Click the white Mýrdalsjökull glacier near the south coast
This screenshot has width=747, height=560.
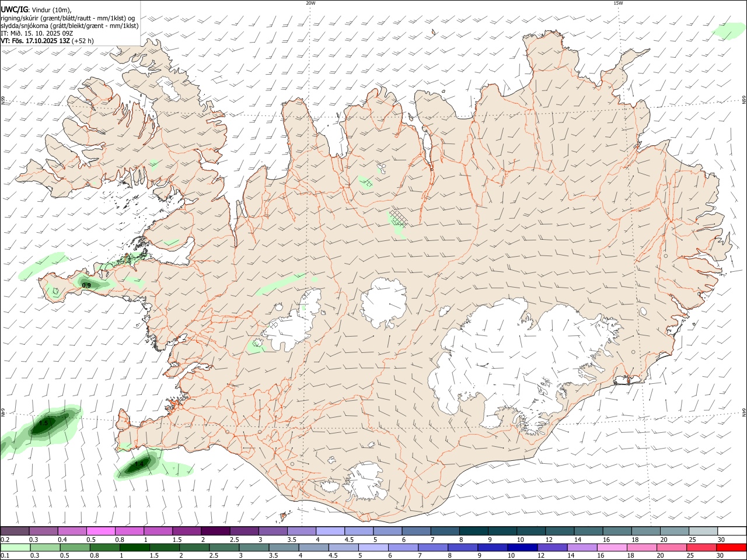[x=363, y=482]
